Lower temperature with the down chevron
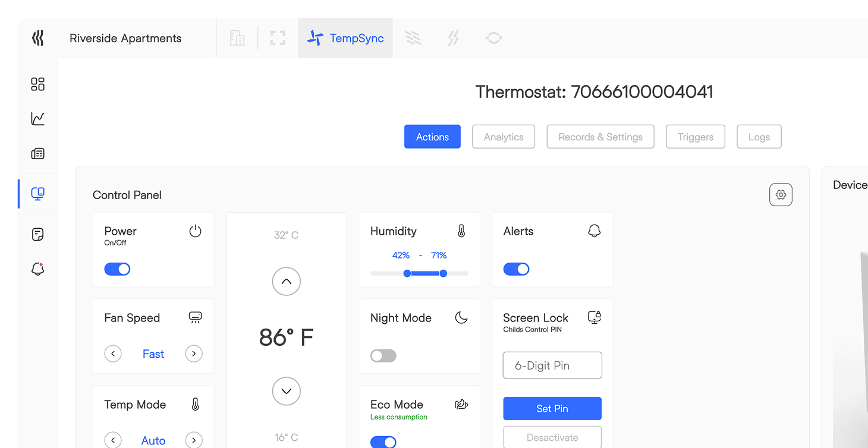Screen dimensions: 868x448 click(287, 391)
